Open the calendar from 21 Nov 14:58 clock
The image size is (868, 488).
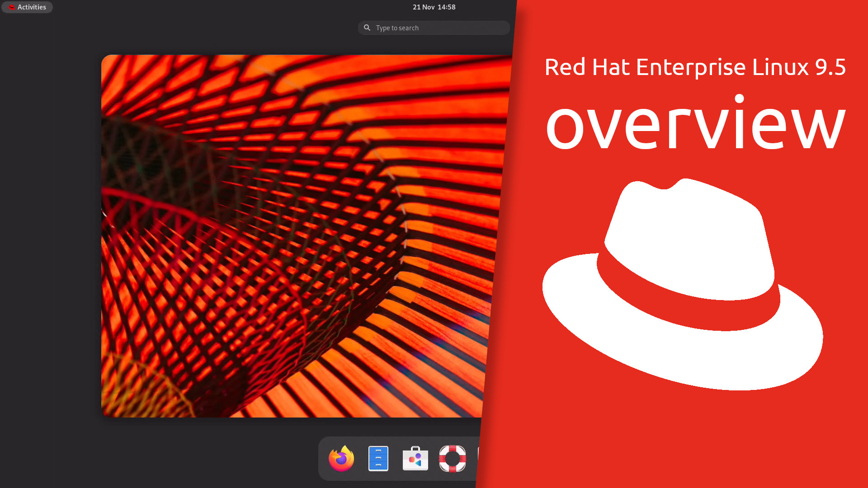tap(434, 7)
